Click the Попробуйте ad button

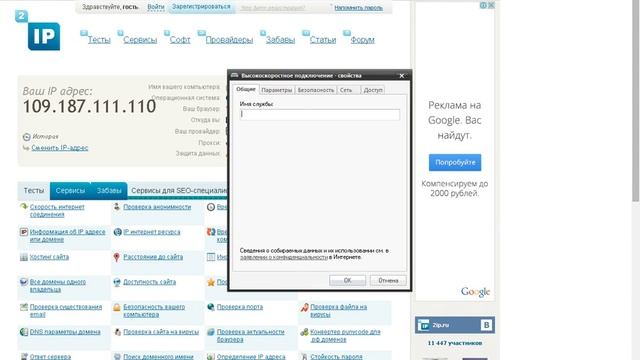click(x=455, y=162)
